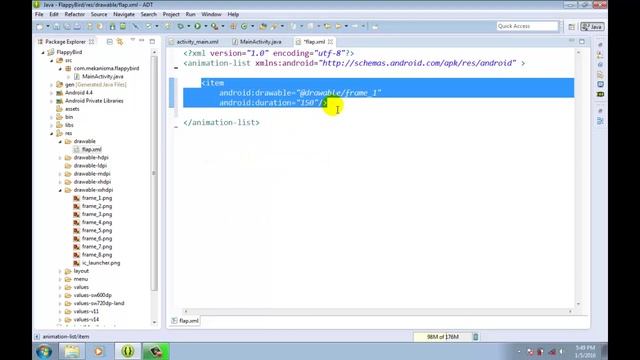Click the editor vertical scroll up arrow
Viewport: 640px width, 360px height.
[x=578, y=53]
